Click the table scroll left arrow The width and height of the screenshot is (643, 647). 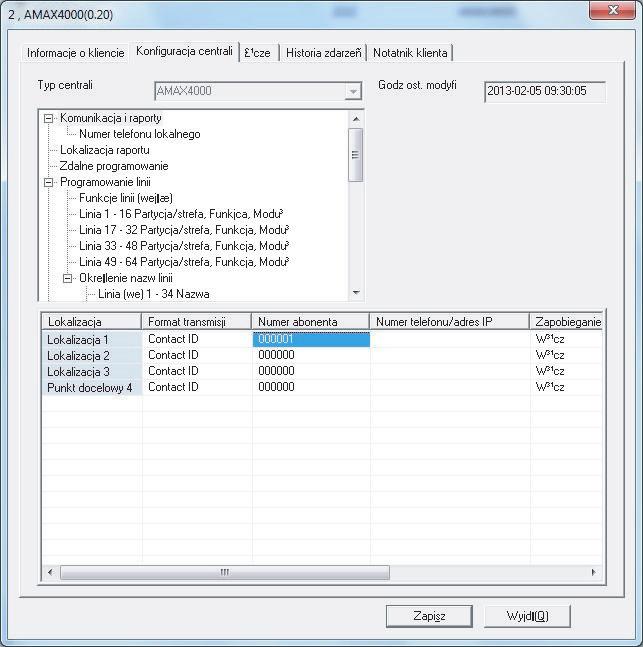[x=51, y=572]
